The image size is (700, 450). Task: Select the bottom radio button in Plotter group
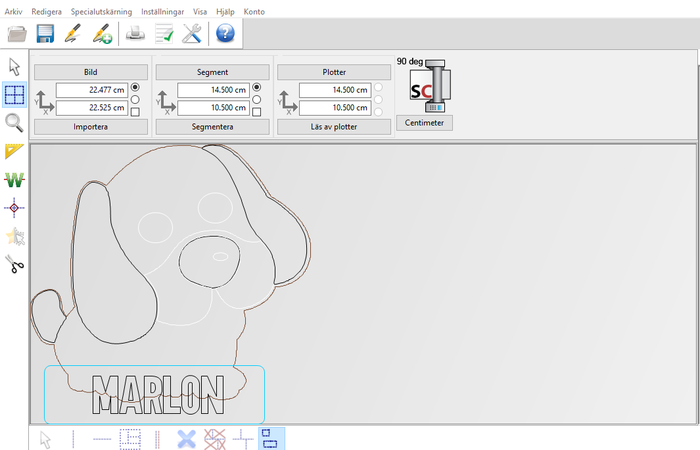point(378,112)
